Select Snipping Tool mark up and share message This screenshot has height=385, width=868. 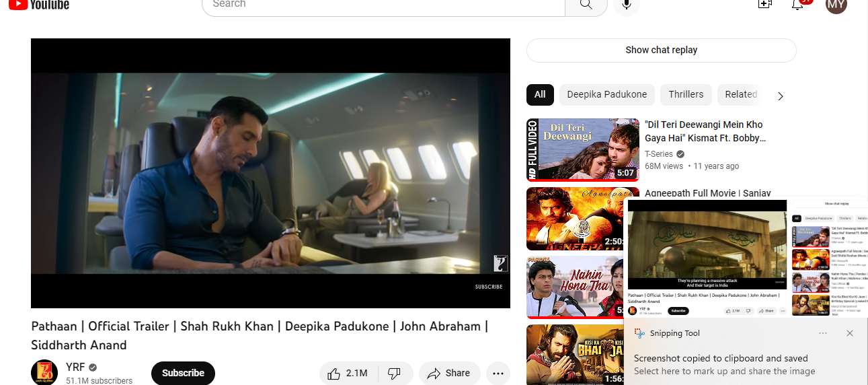click(725, 372)
